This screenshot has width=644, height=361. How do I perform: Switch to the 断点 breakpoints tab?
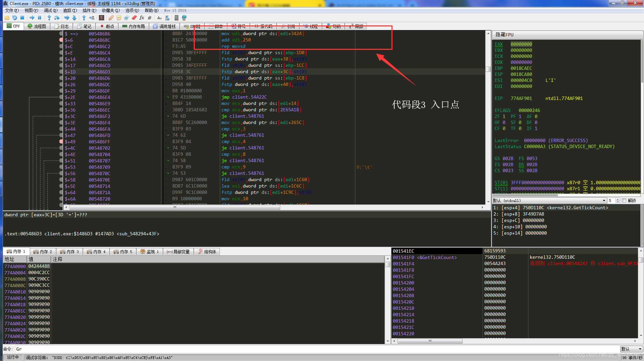107,26
